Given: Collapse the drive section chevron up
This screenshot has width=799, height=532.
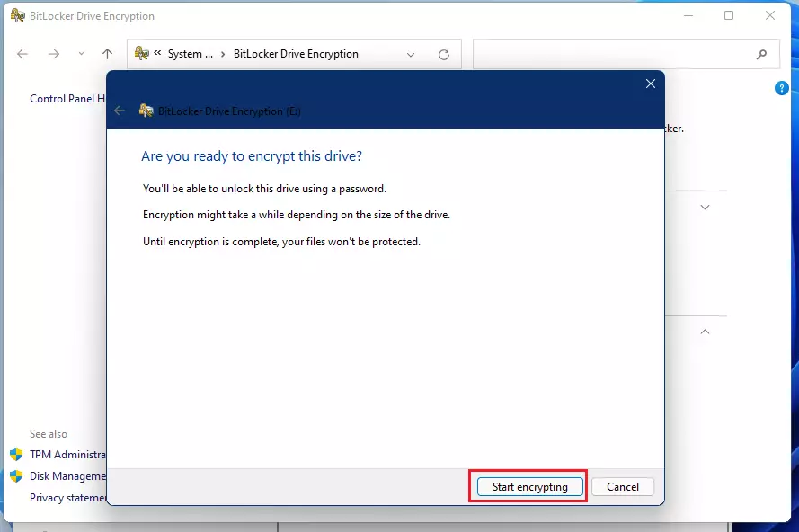Looking at the screenshot, I should click(705, 332).
